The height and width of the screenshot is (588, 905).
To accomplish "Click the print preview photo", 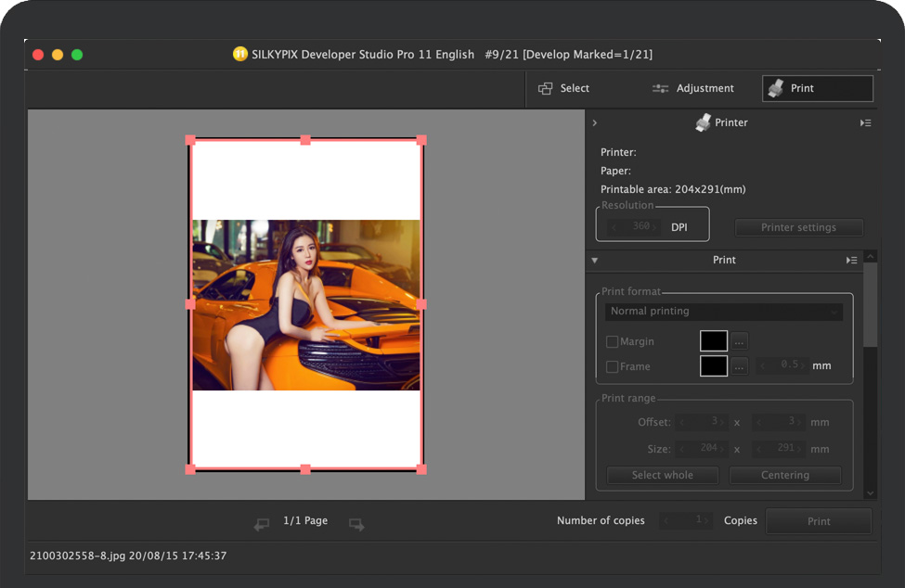I will (x=305, y=305).
